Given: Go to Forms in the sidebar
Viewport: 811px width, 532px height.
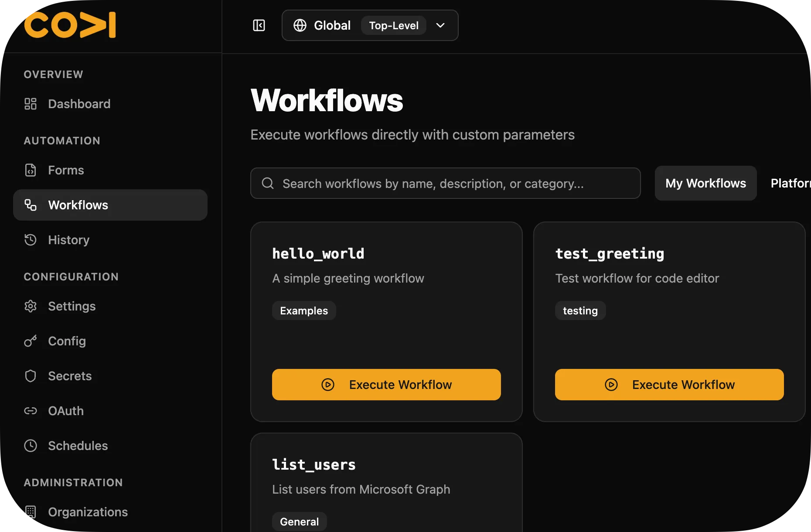Looking at the screenshot, I should tap(66, 170).
